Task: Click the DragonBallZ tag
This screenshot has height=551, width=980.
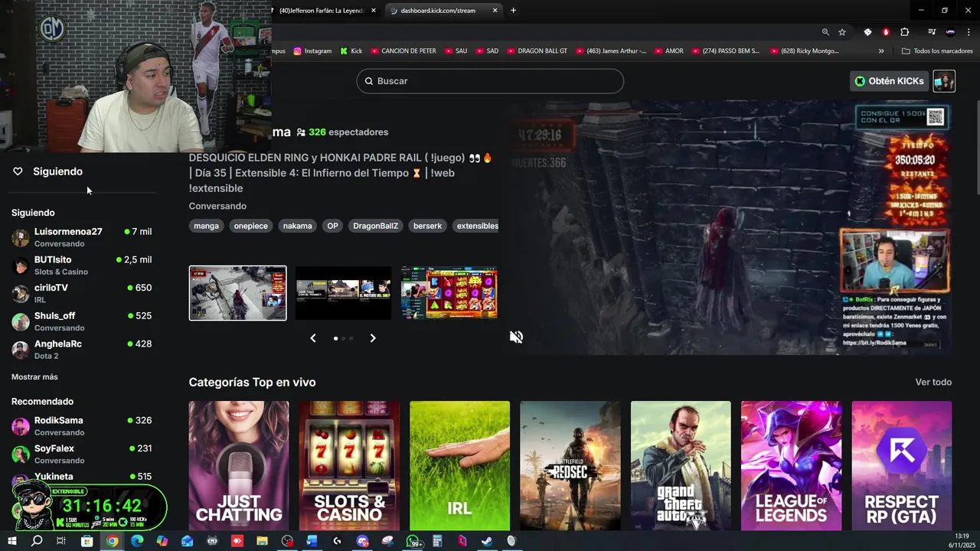Action: tap(375, 226)
